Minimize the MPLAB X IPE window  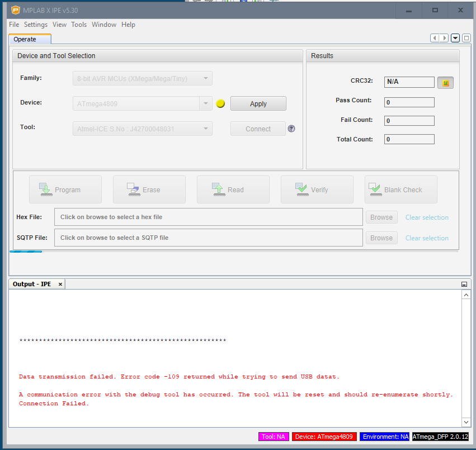409,11
